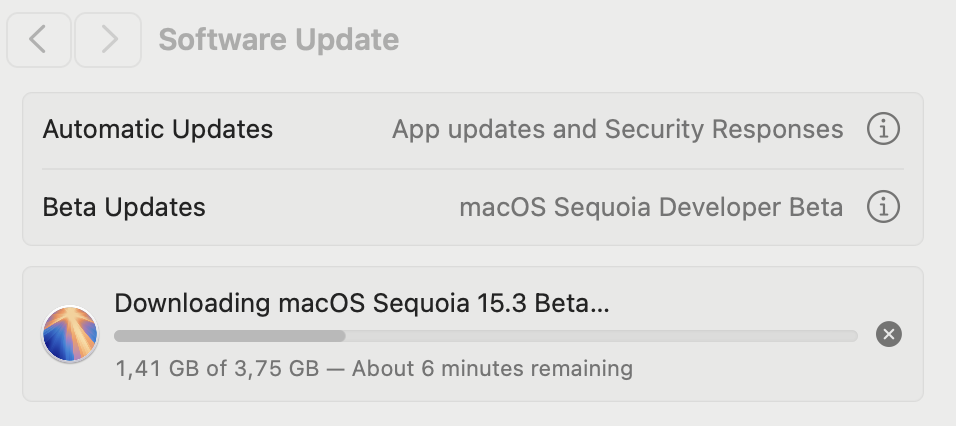Click the macOS Sequoia round icon
This screenshot has width=956, height=426.
coord(70,334)
